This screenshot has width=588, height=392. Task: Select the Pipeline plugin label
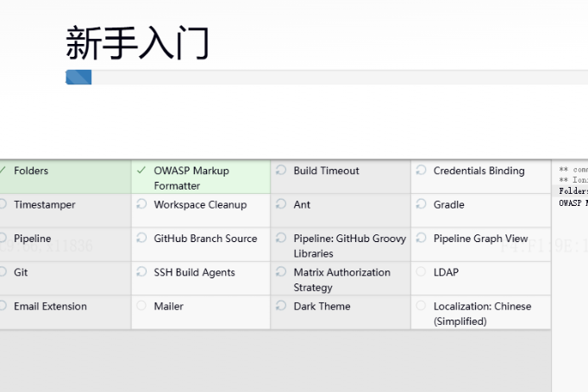tap(32, 239)
